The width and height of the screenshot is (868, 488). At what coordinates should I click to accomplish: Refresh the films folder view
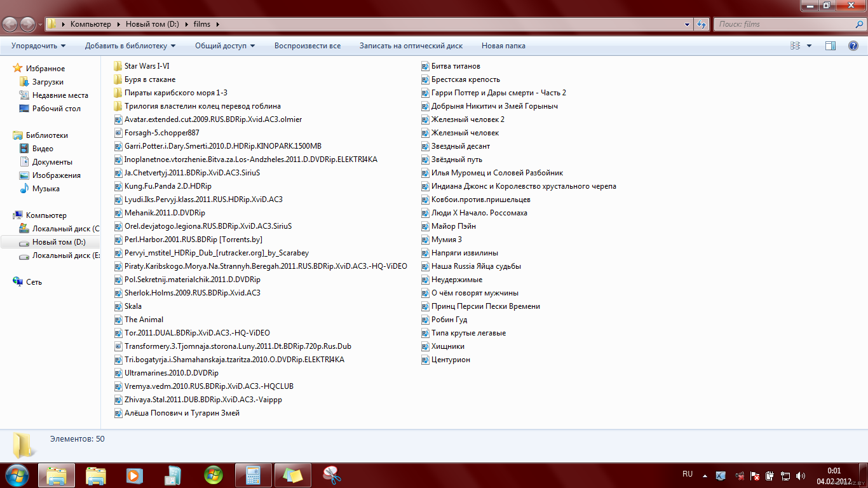pyautogui.click(x=702, y=24)
